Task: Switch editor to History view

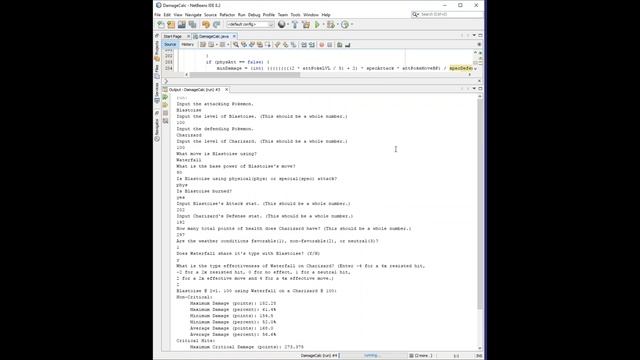Action: (x=187, y=44)
